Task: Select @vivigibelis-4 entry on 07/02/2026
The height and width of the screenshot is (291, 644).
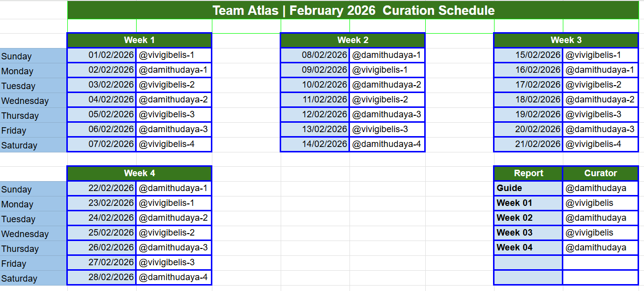Action: (174, 144)
